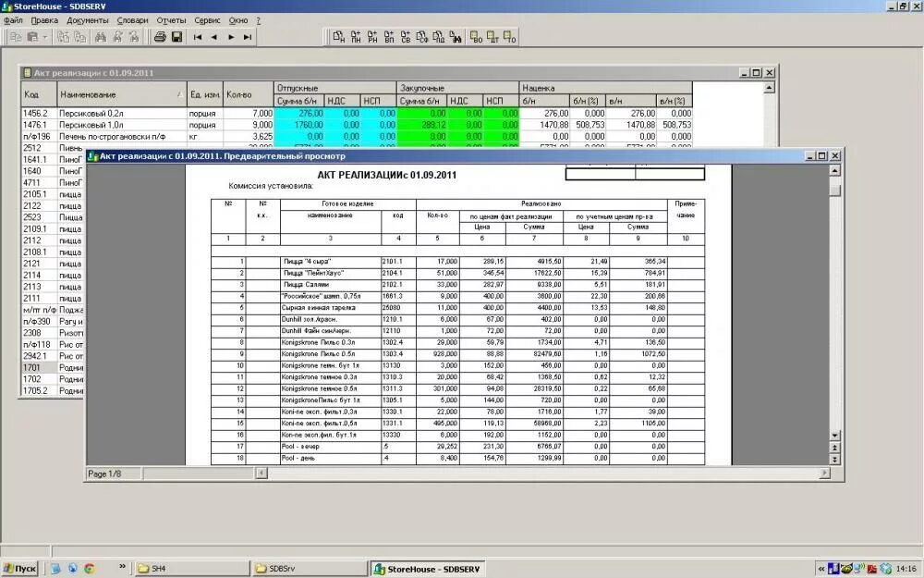Click the Print icon in toolbar
924x578 pixels.
160,37
